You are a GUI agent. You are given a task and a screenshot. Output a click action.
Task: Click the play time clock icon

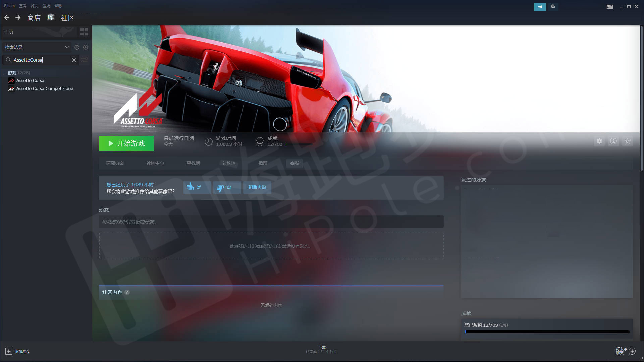(x=208, y=142)
